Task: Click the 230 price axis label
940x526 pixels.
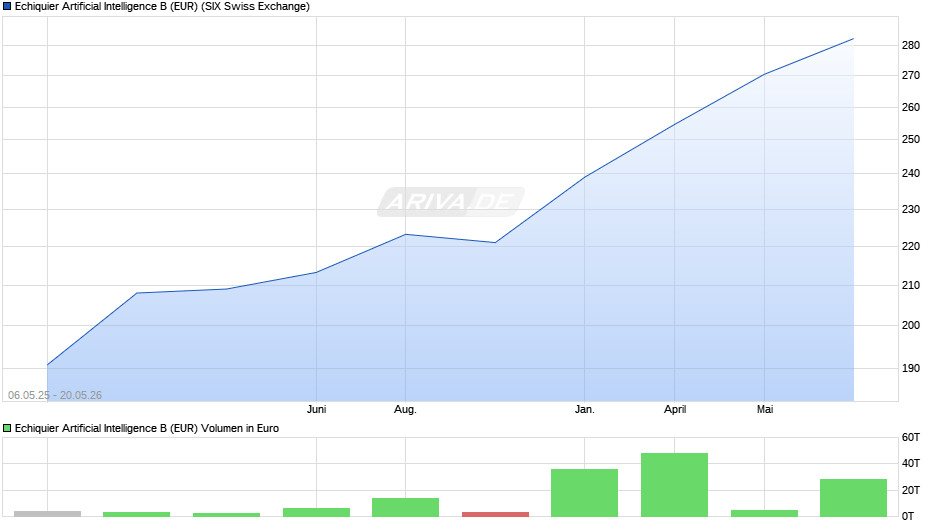Action: click(x=911, y=209)
